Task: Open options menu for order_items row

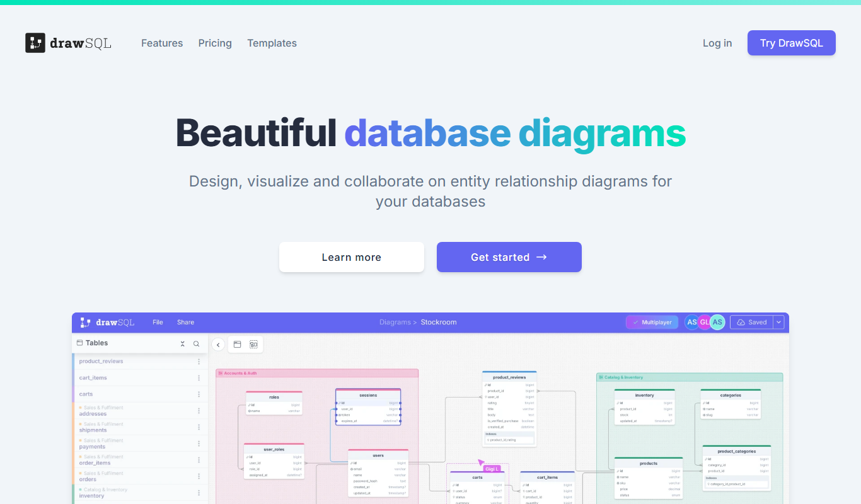Action: 199,460
